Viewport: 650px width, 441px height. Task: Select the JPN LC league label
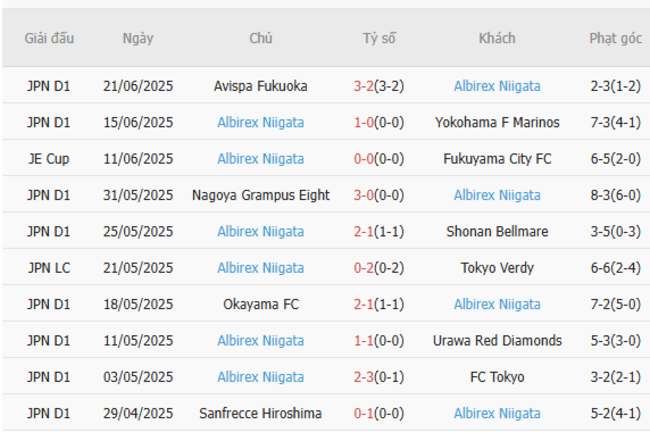[49, 267]
